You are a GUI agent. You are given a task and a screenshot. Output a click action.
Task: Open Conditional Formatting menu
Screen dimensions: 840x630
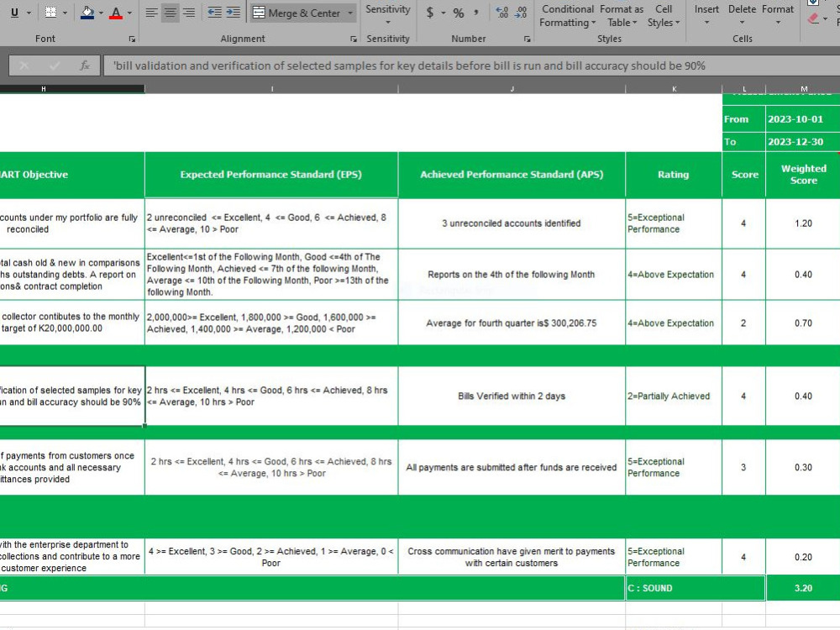[x=567, y=15]
